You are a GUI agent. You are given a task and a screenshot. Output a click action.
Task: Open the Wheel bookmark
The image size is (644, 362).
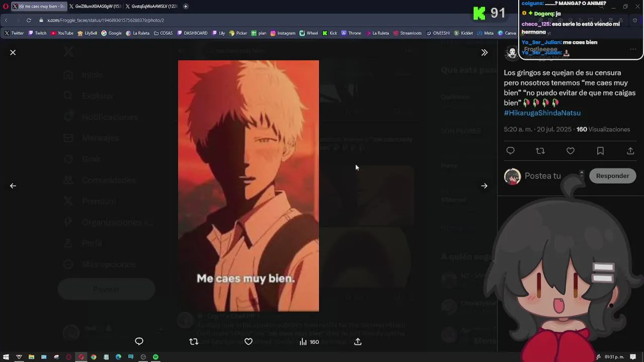point(308,33)
